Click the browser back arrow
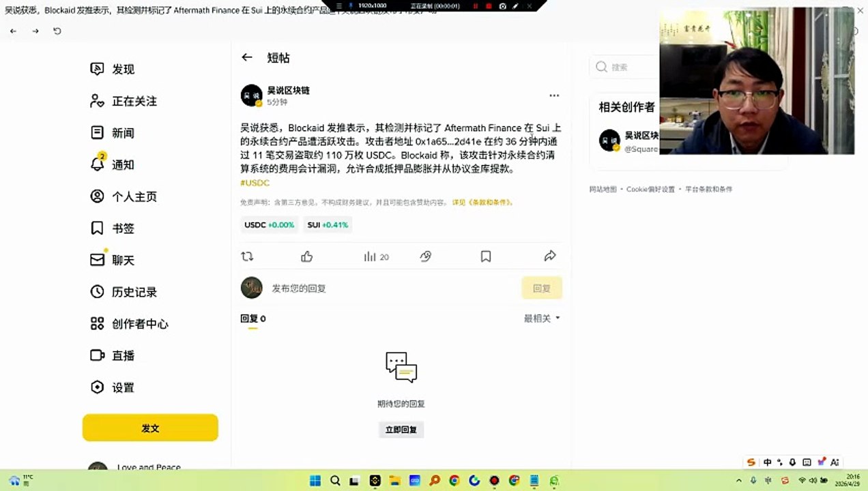Viewport: 868px width, 491px height. (x=13, y=31)
